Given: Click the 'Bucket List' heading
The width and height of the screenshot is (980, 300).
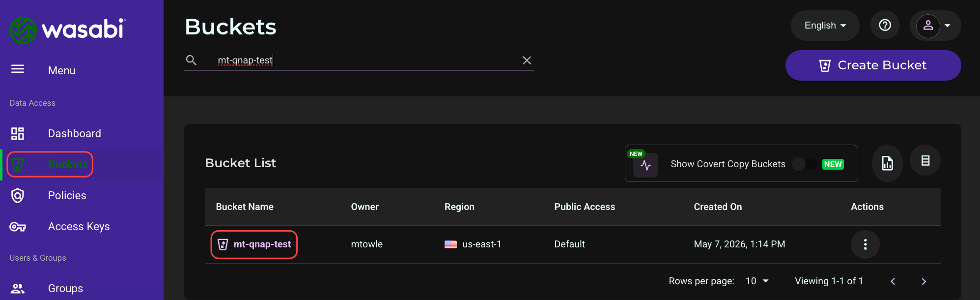Looking at the screenshot, I should tap(241, 163).
